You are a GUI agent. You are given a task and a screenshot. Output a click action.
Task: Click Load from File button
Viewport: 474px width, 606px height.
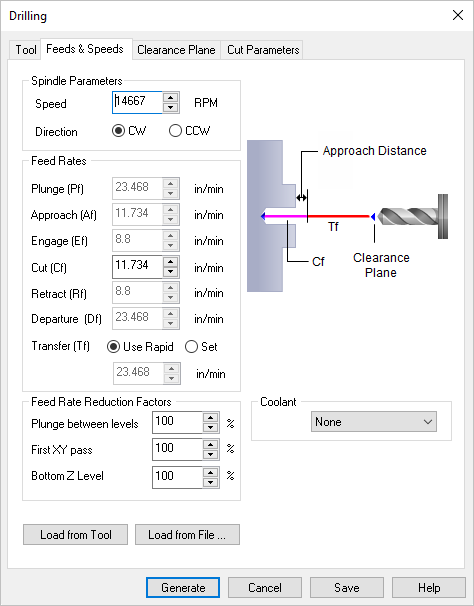coord(187,535)
